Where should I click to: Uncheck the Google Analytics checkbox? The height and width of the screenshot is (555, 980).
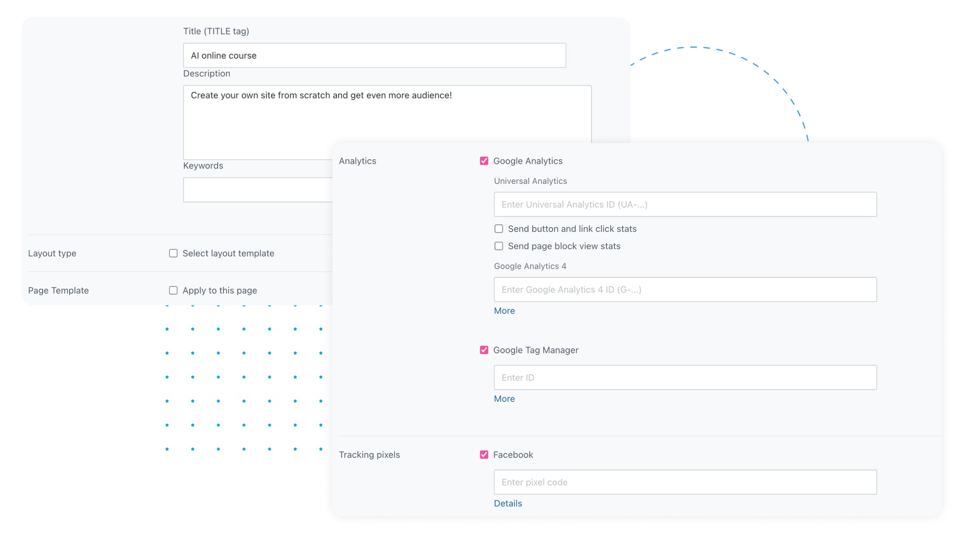pyautogui.click(x=483, y=161)
